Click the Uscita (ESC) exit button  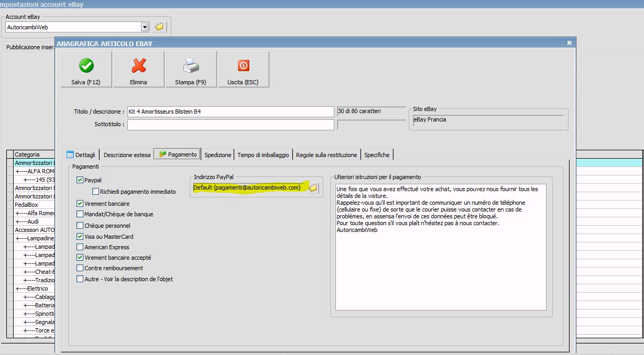[x=243, y=69]
